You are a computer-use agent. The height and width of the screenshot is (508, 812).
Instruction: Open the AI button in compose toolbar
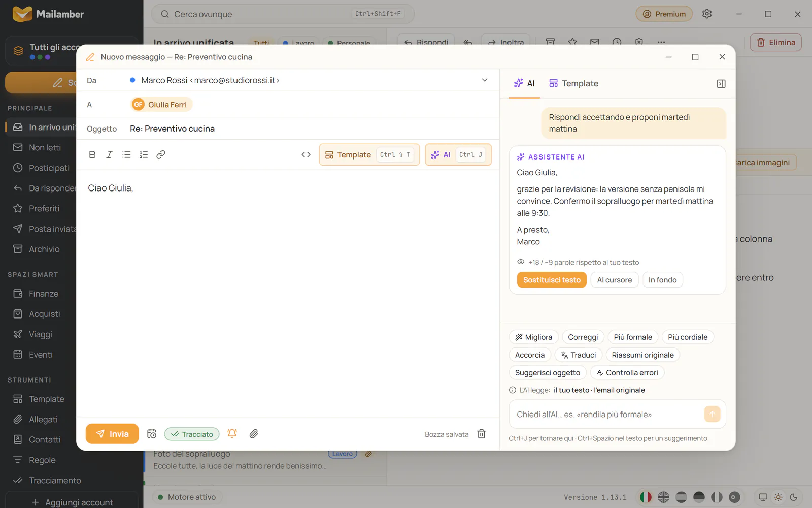(x=458, y=155)
